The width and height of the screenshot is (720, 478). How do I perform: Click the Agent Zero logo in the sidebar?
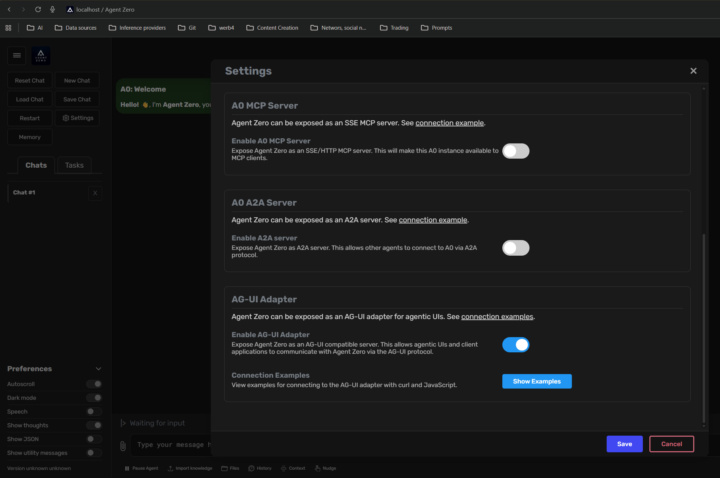[41, 56]
